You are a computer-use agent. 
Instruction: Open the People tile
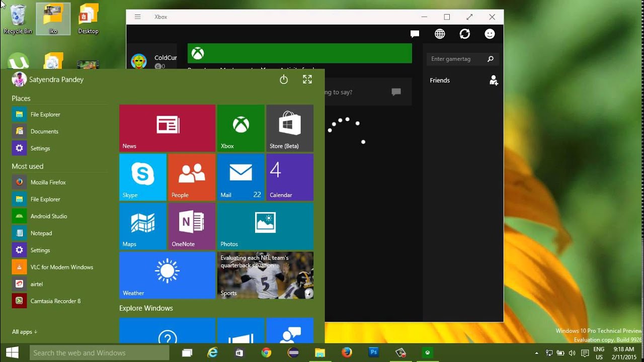192,177
